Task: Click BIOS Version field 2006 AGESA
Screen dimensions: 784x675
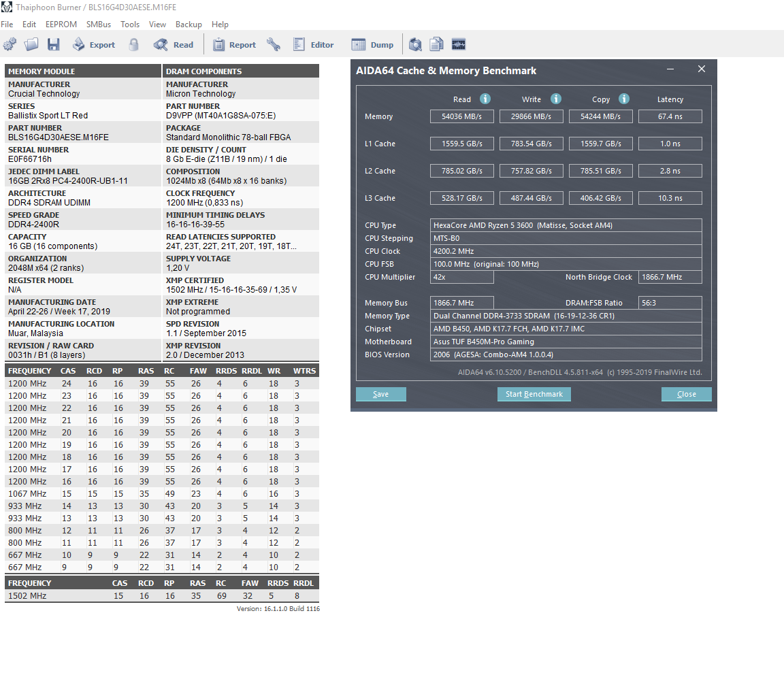Action: (566, 355)
